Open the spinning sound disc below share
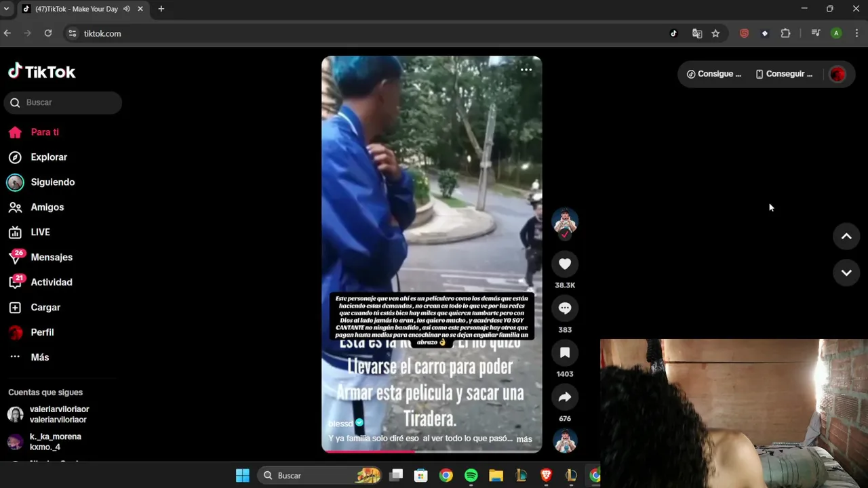This screenshot has width=868, height=488. tap(565, 441)
